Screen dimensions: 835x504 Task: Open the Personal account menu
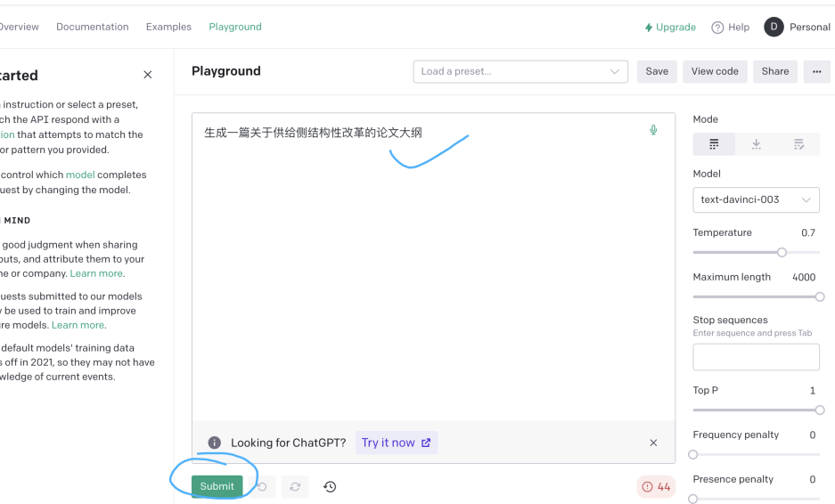798,28
